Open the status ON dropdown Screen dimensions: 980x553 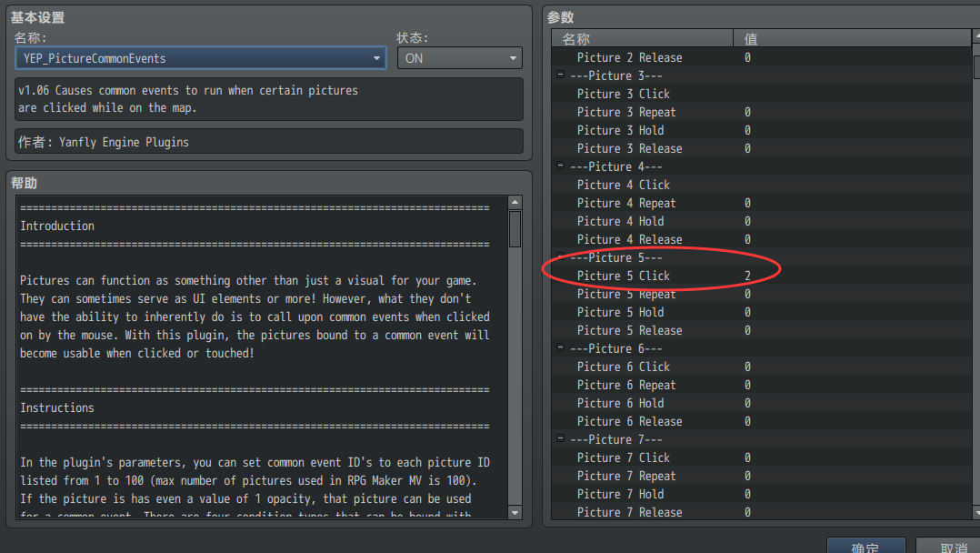459,58
